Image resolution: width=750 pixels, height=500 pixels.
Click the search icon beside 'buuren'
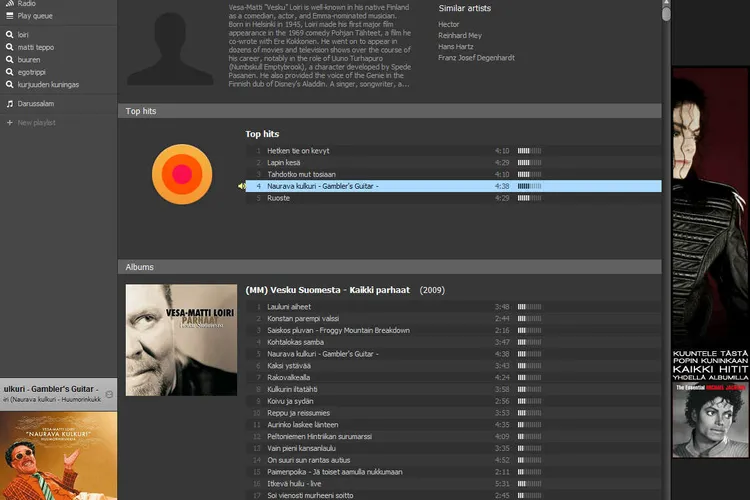click(10, 60)
